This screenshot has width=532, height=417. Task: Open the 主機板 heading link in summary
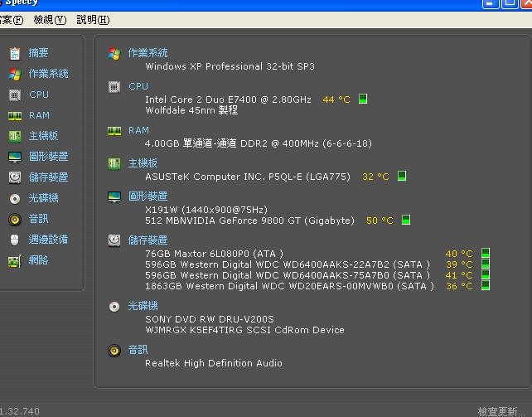pyautogui.click(x=143, y=163)
